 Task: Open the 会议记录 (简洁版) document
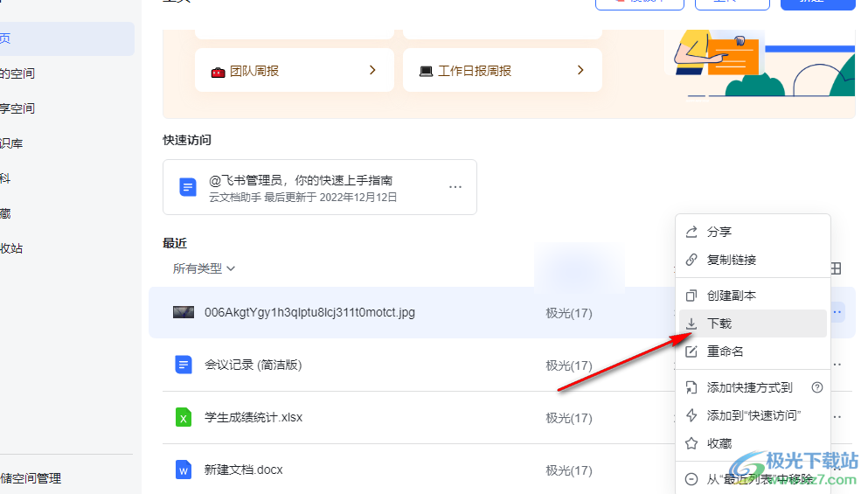[253, 365]
